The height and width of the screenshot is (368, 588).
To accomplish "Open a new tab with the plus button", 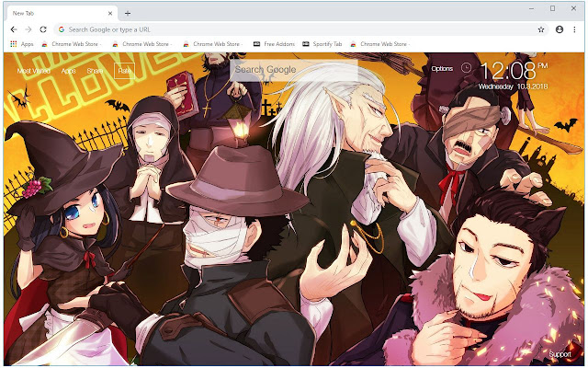I will pos(128,13).
